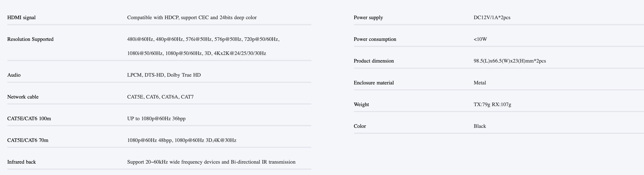Screen dimensions: 644x175
Task: Click the 480i@60Hz resolution list line
Action: tap(203, 39)
